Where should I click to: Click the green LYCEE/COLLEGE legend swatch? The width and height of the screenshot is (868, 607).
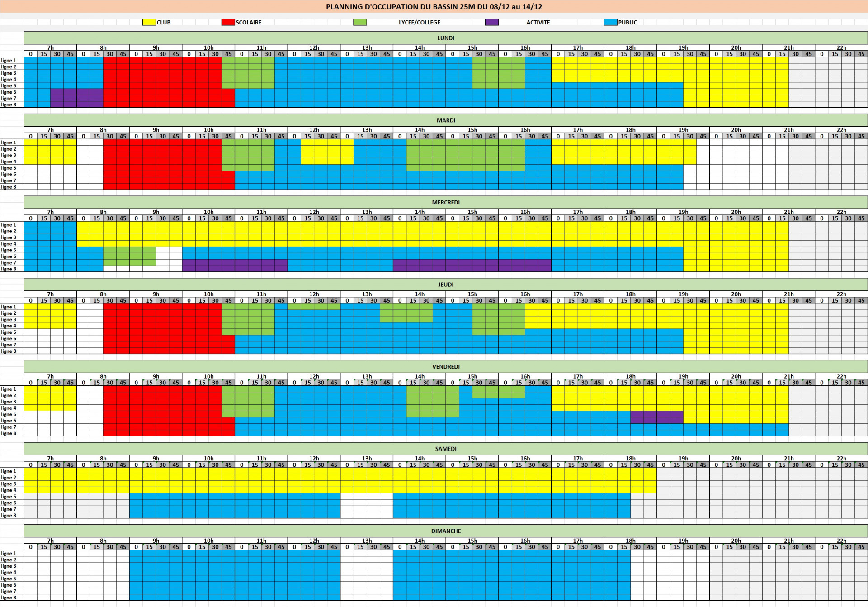click(x=360, y=22)
